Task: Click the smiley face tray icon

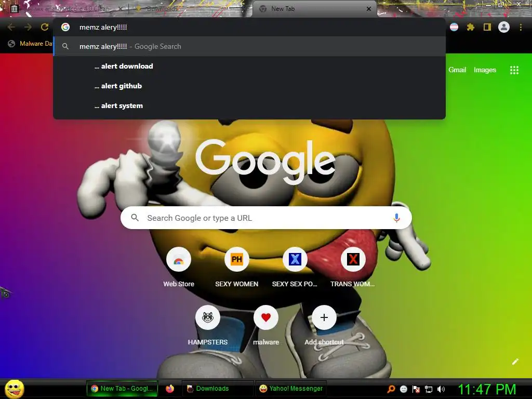Action: click(403, 389)
